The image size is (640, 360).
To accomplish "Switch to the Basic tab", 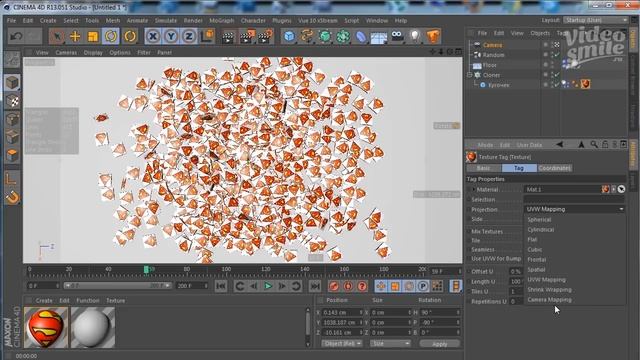I will tap(484, 168).
